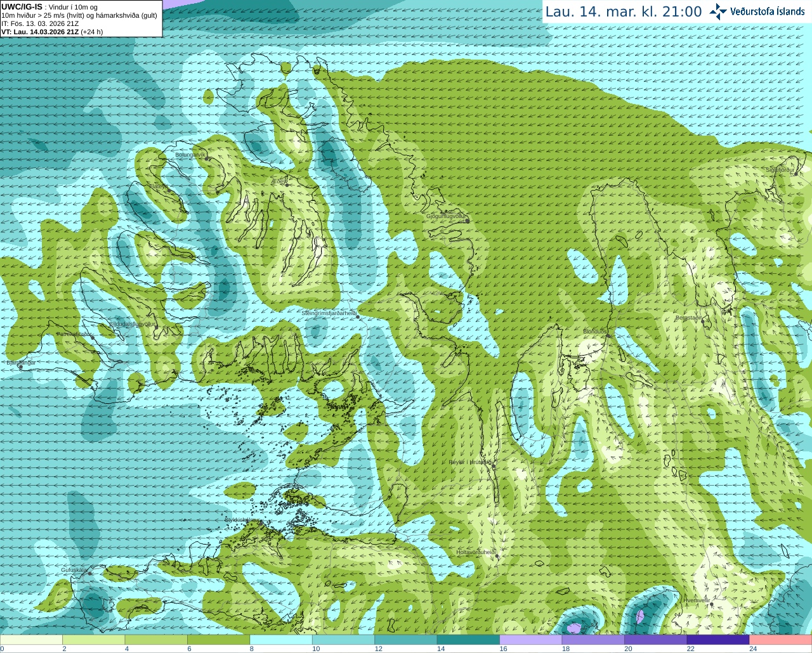The width and height of the screenshot is (812, 653).
Task: Pick the 14–16 m/s dark teal swatch
Action: (469, 640)
